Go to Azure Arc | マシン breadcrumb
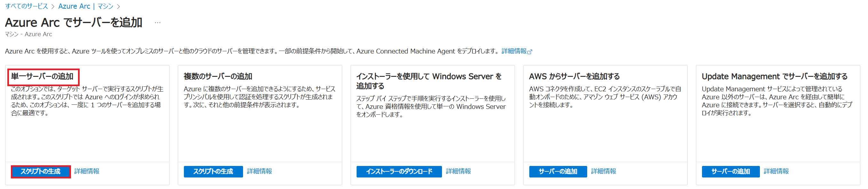 tap(86, 6)
